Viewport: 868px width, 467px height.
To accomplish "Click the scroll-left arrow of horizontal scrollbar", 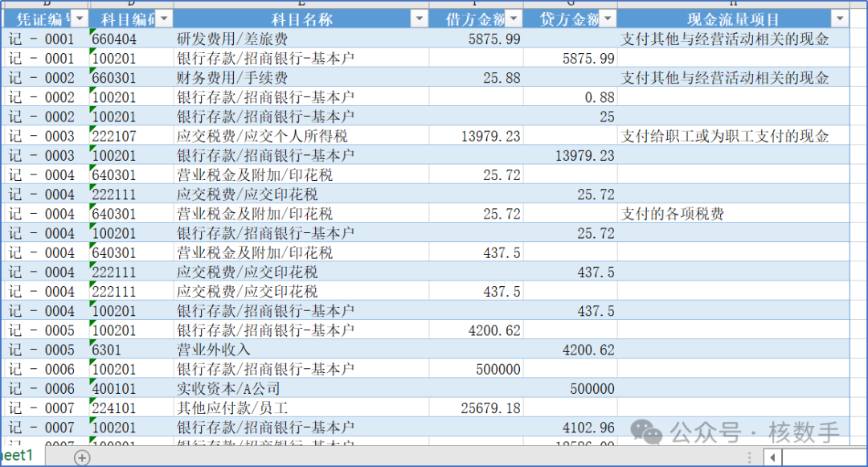I will click(773, 457).
